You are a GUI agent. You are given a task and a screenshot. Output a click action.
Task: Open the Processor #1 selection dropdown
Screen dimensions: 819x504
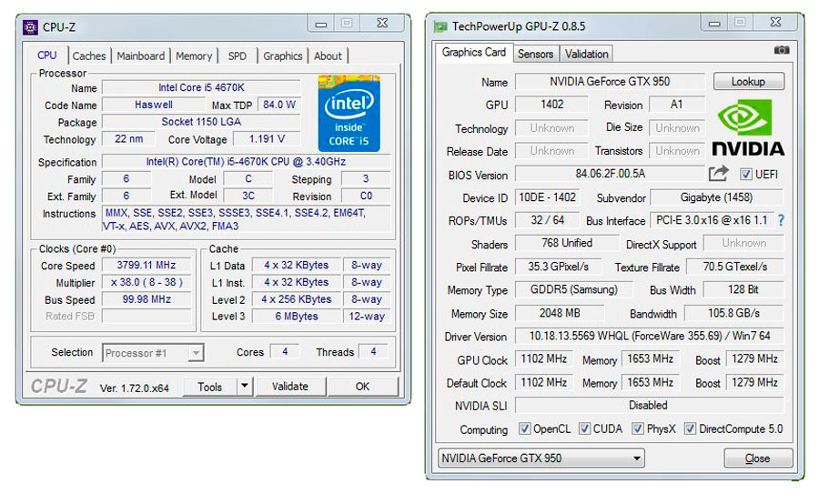click(x=153, y=353)
